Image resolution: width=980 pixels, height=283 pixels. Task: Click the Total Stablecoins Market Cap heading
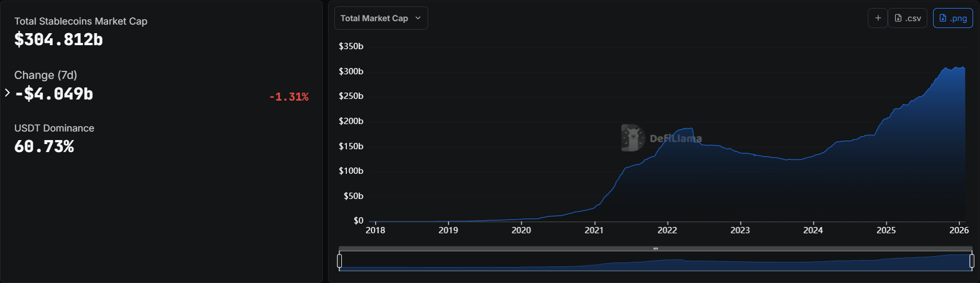click(x=81, y=21)
